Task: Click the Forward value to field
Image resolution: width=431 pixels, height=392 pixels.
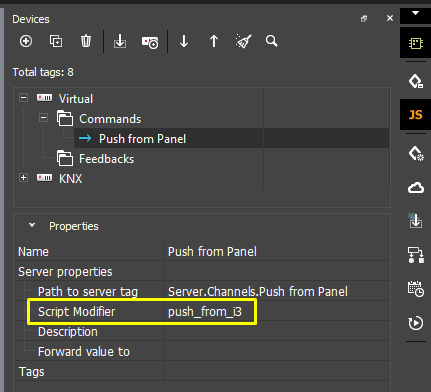Action: tap(277, 351)
